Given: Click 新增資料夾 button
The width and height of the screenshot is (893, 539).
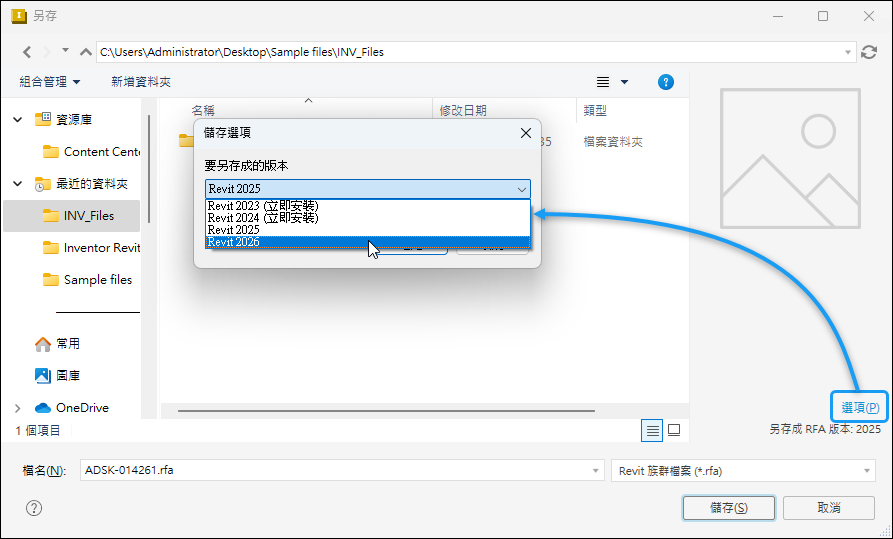Looking at the screenshot, I should (x=141, y=82).
